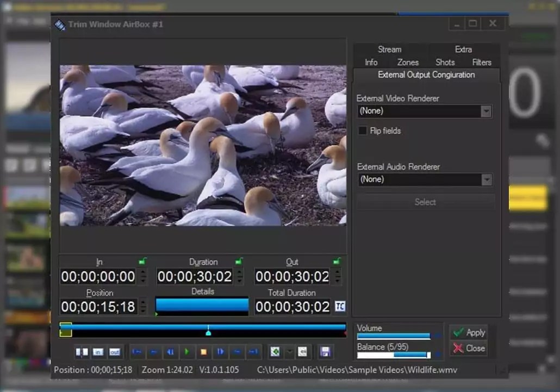Screen dimensions: 560x392
Task: Click the fast forward arrow icon
Action: (x=237, y=352)
